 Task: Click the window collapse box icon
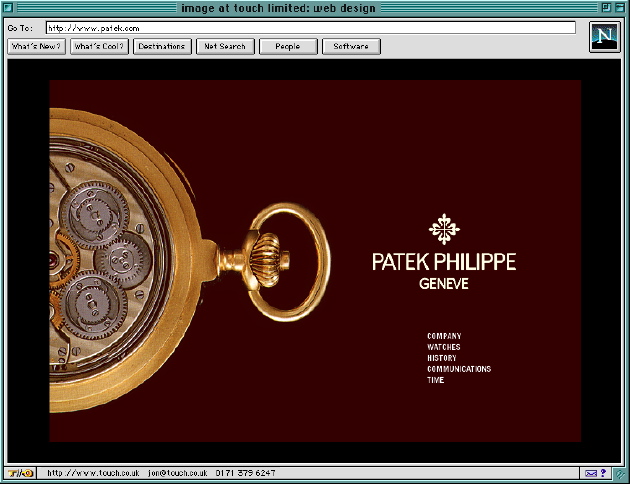pos(620,7)
